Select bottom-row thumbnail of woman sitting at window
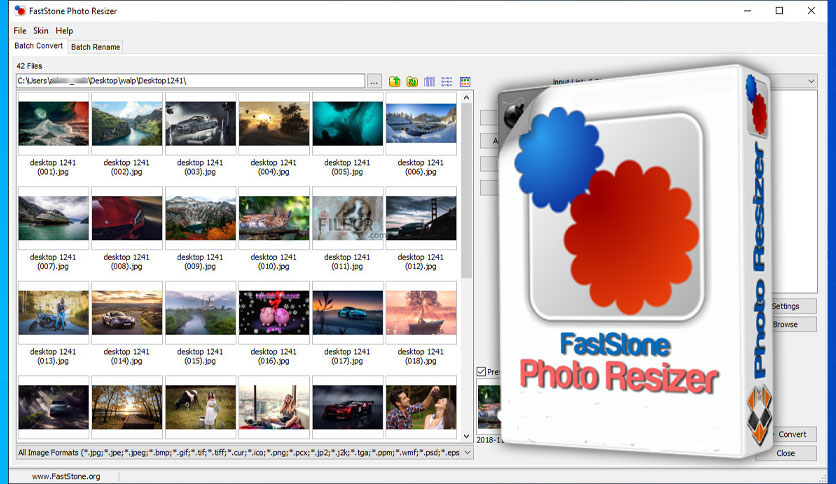 [274, 408]
